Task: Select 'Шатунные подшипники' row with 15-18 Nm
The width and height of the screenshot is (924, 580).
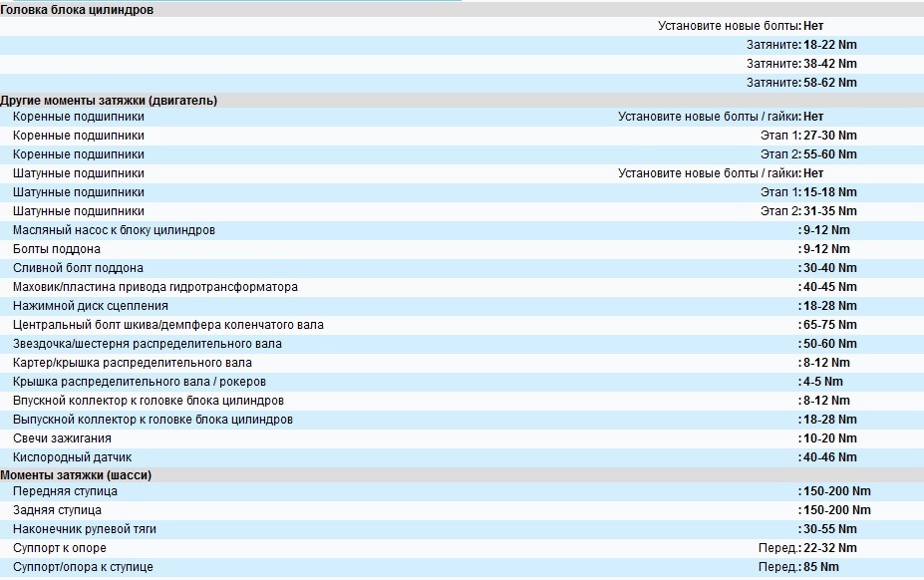Action: [462, 192]
